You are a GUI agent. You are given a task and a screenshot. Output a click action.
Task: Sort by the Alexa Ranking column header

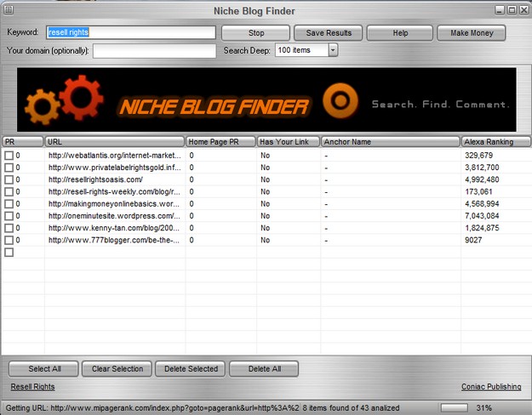pyautogui.click(x=495, y=142)
